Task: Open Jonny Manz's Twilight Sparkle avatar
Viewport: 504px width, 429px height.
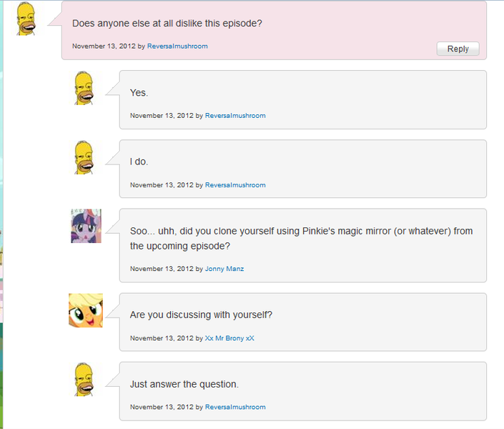Action: 86,226
